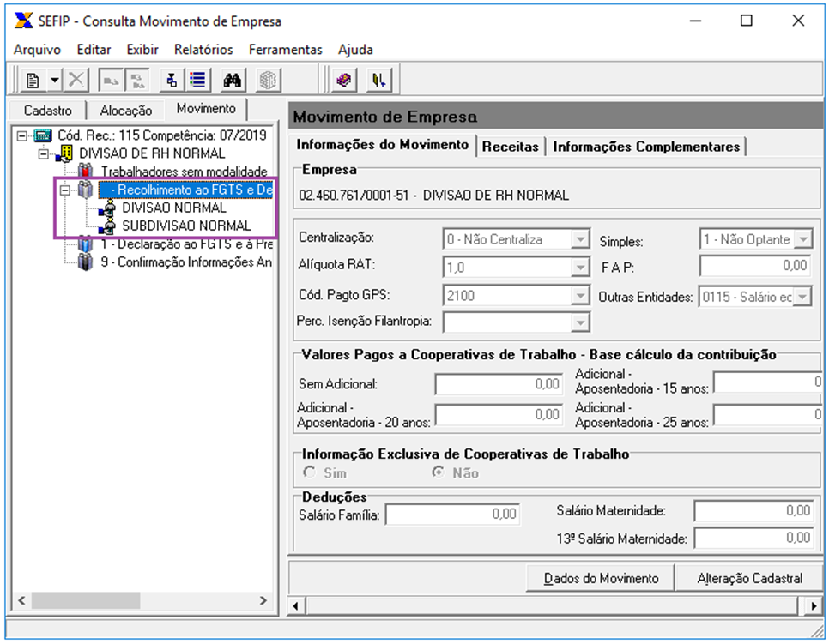Image resolution: width=829 pixels, height=644 pixels.
Task: Click the blue cubes icon beside 1 - Declaração
Action: click(85, 244)
